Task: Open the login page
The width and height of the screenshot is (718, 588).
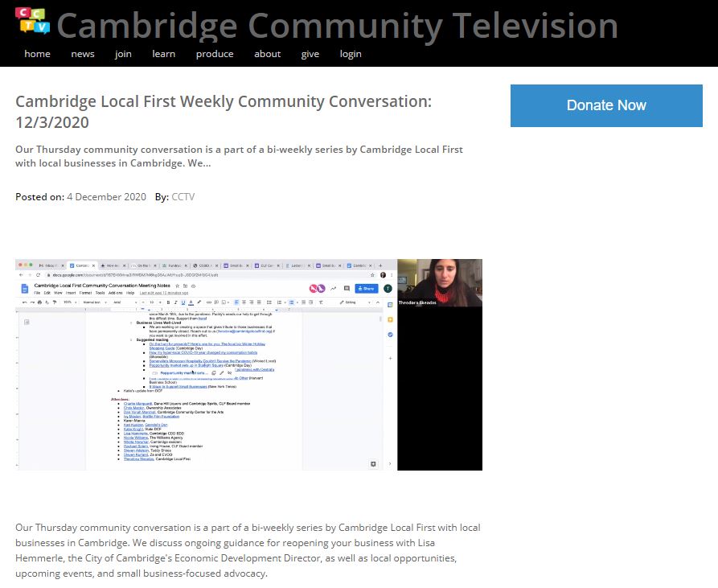Action: 351,54
